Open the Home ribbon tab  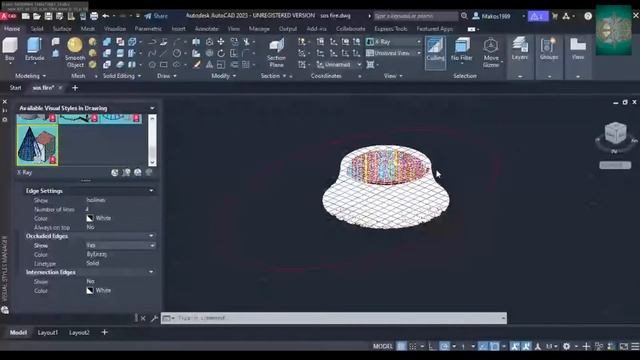click(x=12, y=29)
